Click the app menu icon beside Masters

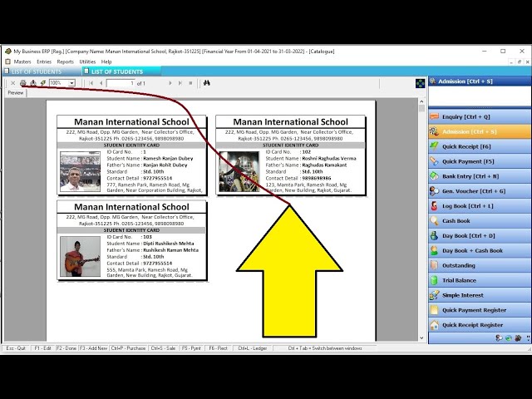click(7, 62)
